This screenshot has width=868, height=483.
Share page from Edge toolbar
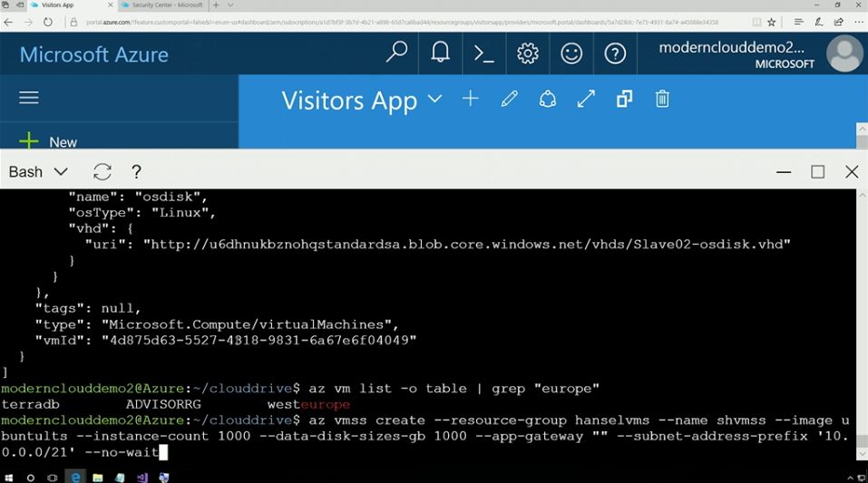click(839, 22)
